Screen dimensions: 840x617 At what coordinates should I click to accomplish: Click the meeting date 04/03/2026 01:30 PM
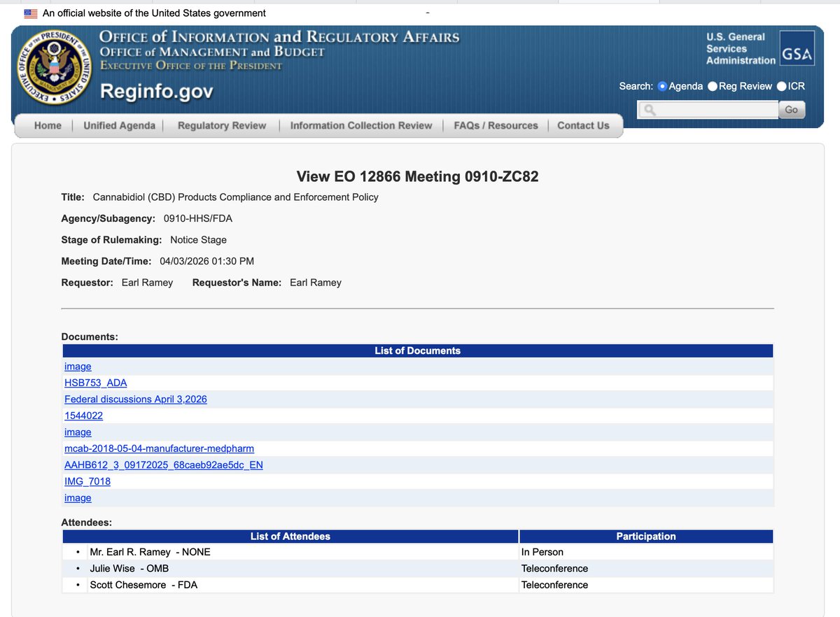[207, 261]
